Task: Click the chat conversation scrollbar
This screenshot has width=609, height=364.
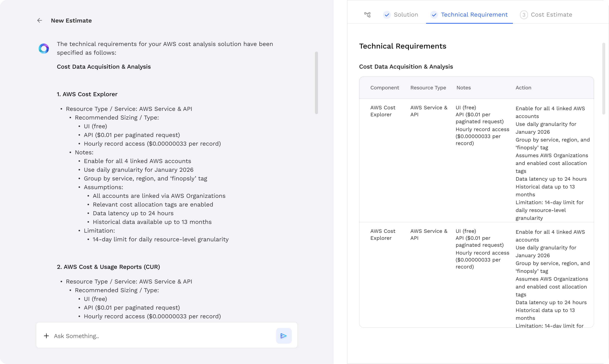Action: click(x=316, y=83)
